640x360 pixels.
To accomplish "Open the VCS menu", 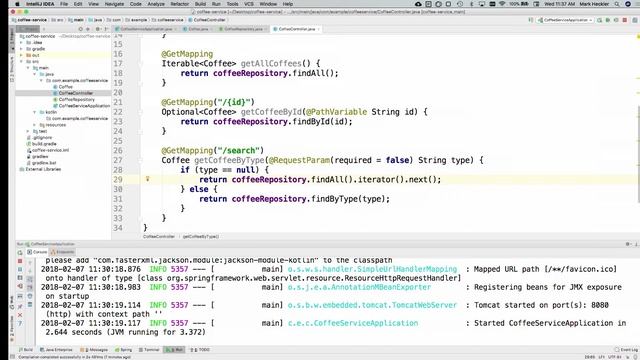I will (x=249, y=4).
